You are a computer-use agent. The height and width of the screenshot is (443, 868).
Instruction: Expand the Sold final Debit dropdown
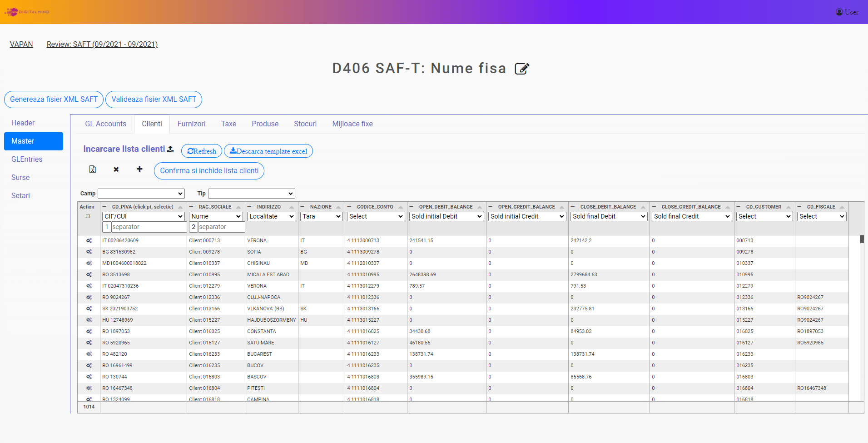(x=609, y=217)
